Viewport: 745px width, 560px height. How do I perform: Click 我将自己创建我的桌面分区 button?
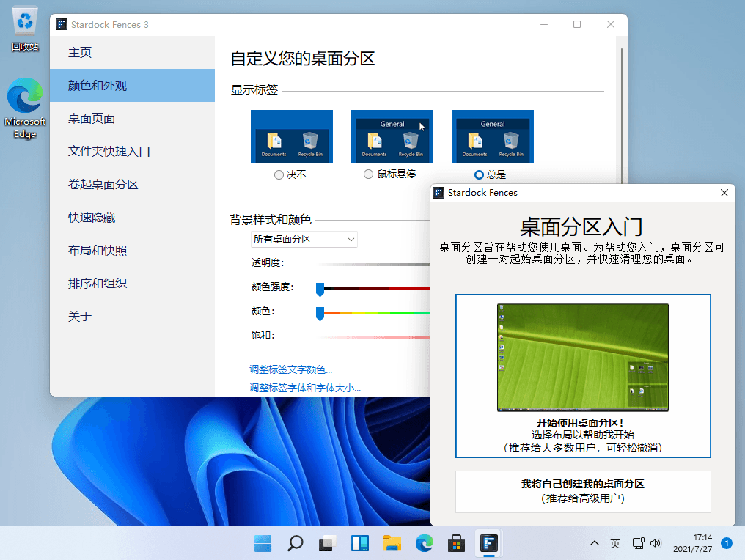click(x=583, y=491)
